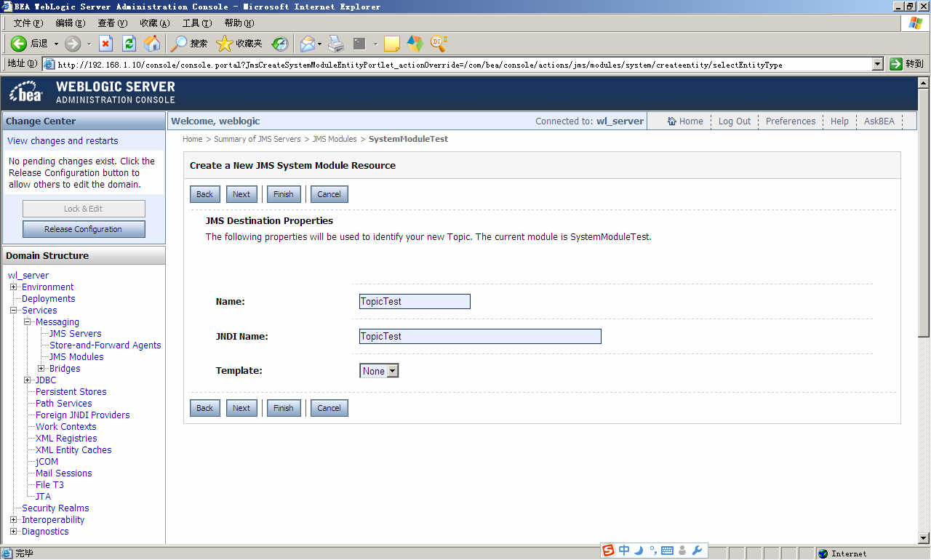931x560 pixels.
Task: Click the bottom Cancel button
Action: tap(329, 408)
